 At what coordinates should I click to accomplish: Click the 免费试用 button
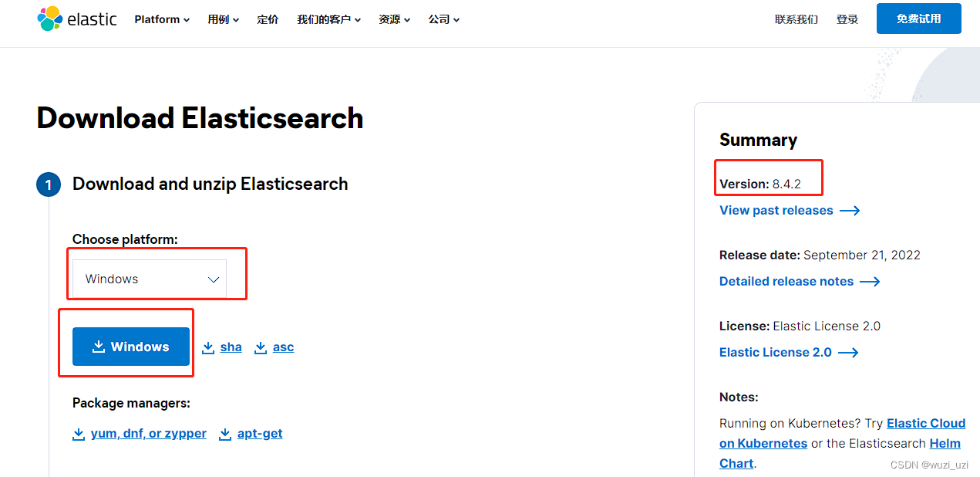click(918, 19)
